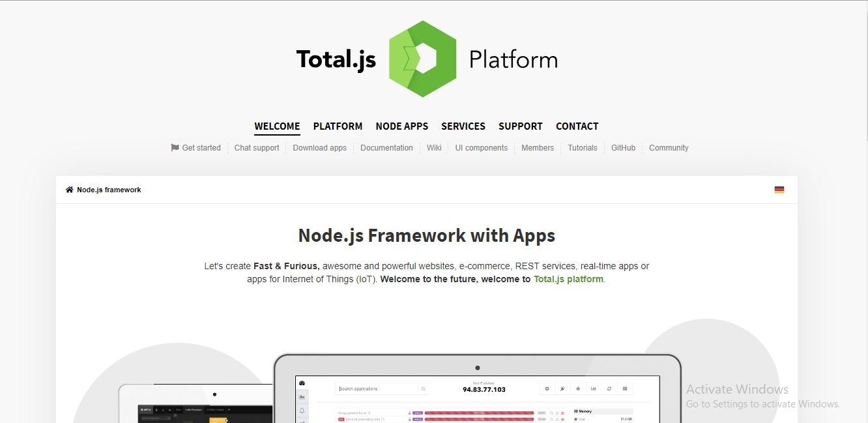Switch language using the German flag icon
This screenshot has height=423, width=868.
coord(779,190)
